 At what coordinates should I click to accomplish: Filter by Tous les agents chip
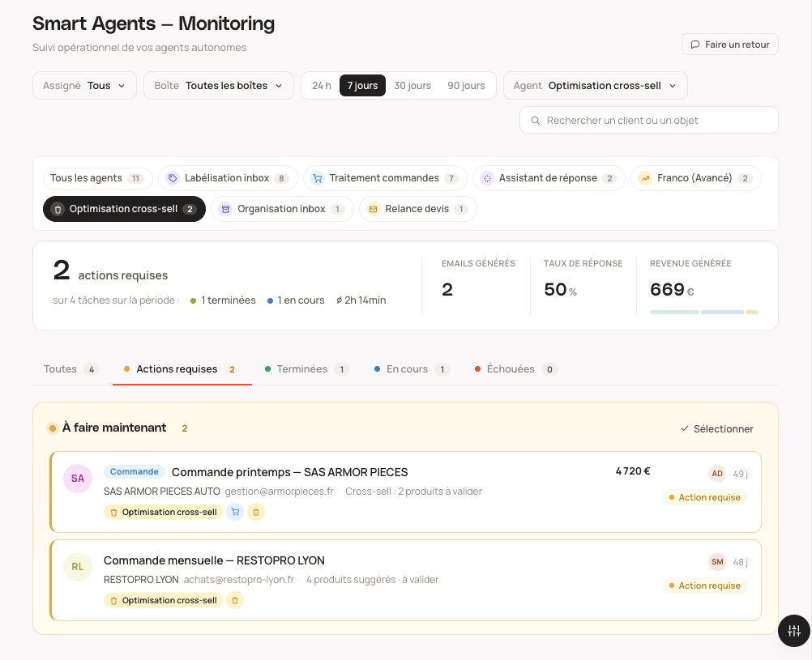(x=97, y=178)
